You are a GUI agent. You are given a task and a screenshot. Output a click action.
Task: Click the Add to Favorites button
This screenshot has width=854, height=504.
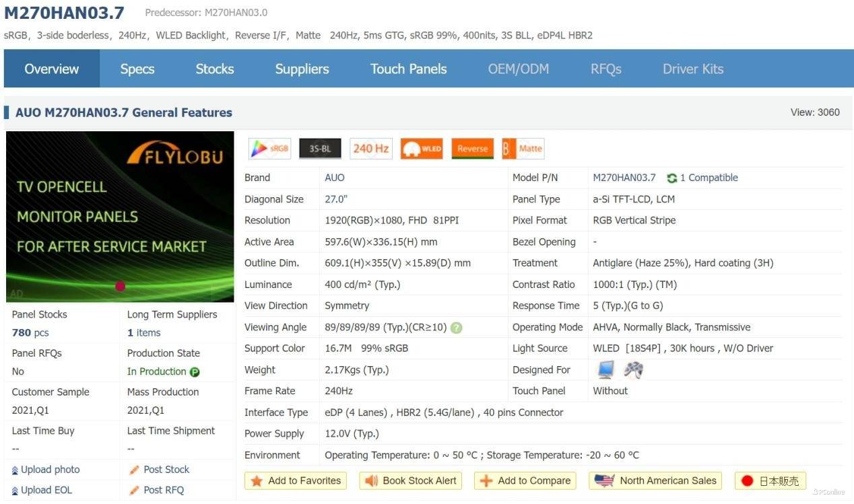[296, 481]
